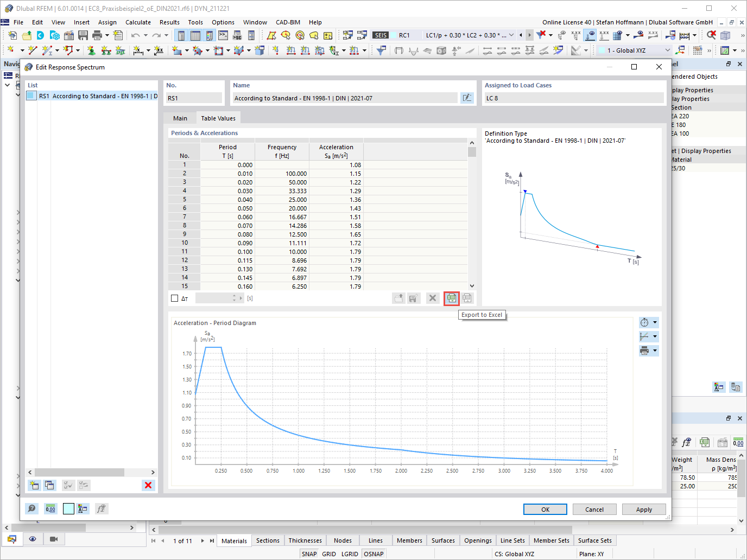Click the decimal places 0.00 toggle icon
747x560 pixels.
pyautogui.click(x=50, y=508)
